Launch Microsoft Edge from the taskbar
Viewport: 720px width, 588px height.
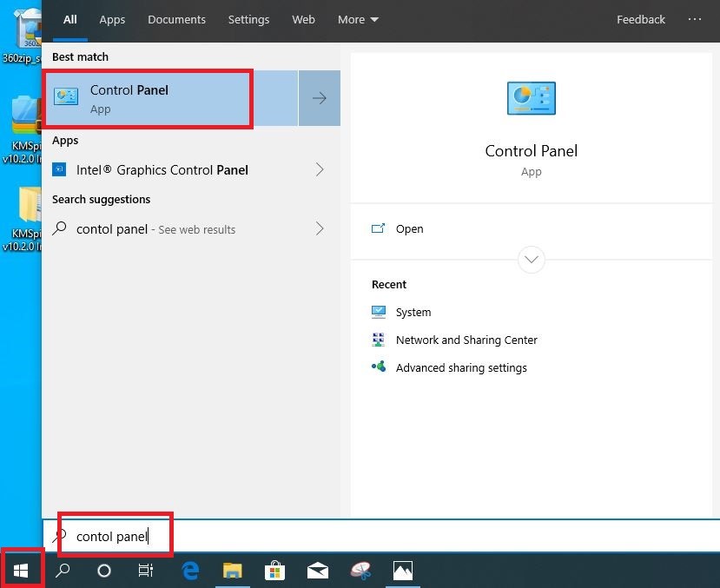[x=190, y=571]
